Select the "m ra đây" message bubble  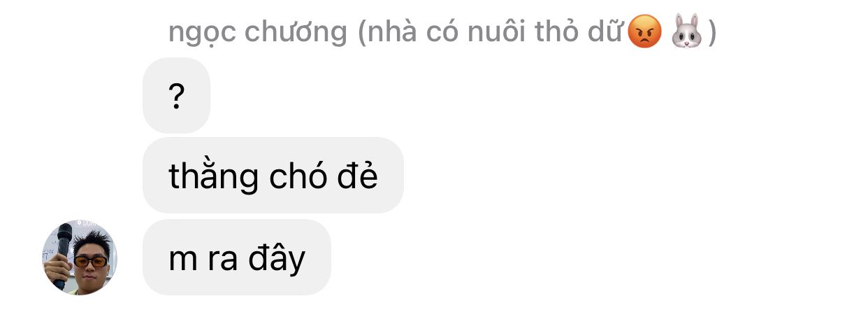pyautogui.click(x=237, y=258)
